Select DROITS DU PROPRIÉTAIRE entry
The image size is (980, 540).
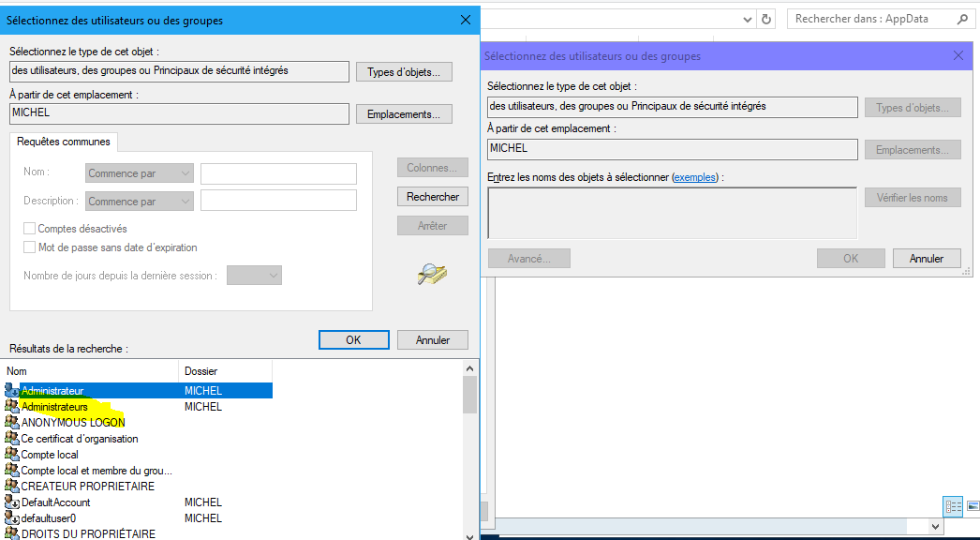click(88, 533)
